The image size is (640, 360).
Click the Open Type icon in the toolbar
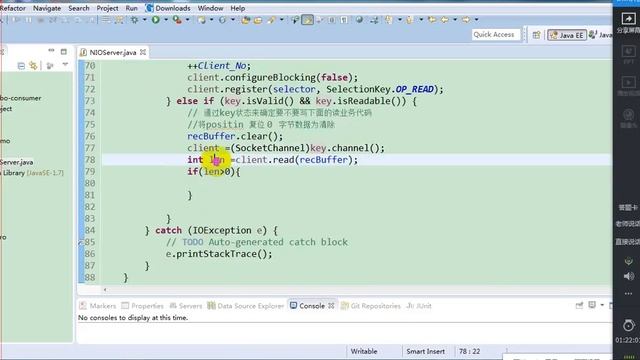(245, 20)
